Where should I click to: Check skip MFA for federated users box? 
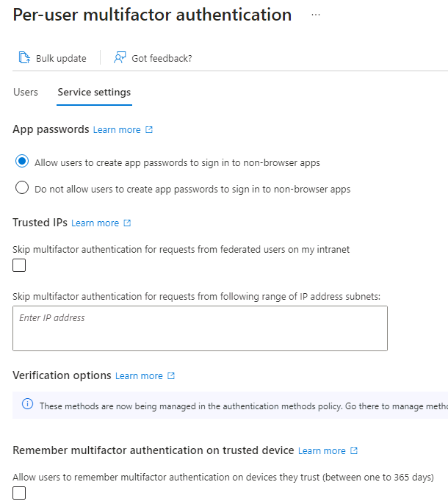coord(19,265)
